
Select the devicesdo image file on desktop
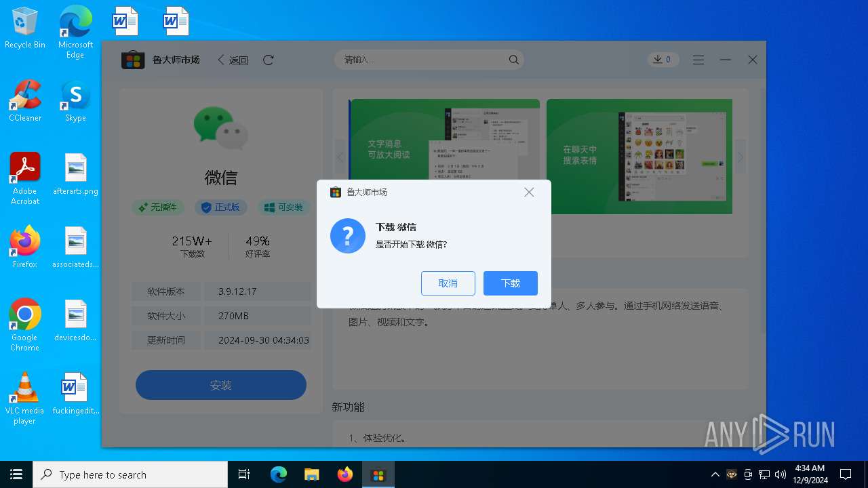[x=75, y=321]
